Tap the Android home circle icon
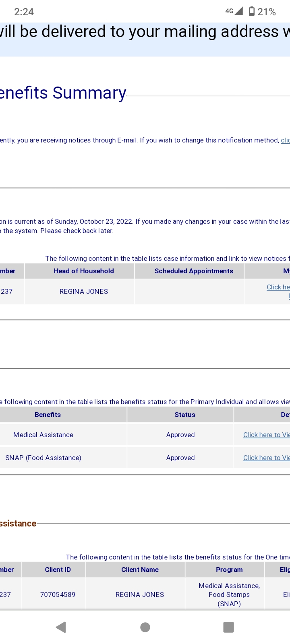This screenshot has width=290, height=644. point(145,627)
